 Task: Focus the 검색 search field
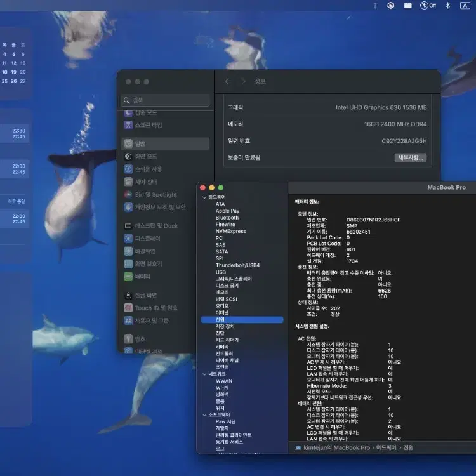pyautogui.click(x=165, y=100)
